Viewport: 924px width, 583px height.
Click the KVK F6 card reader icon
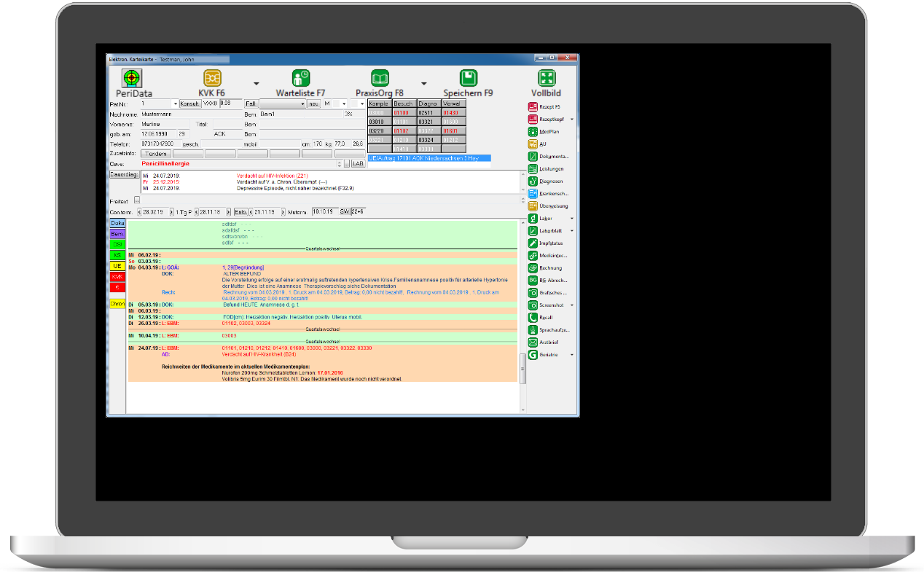[x=212, y=79]
